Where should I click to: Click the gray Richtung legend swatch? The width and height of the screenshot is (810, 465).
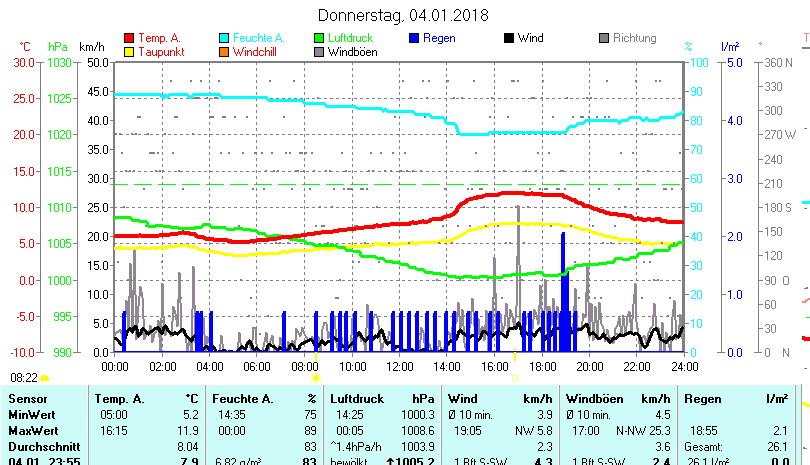[x=604, y=38]
